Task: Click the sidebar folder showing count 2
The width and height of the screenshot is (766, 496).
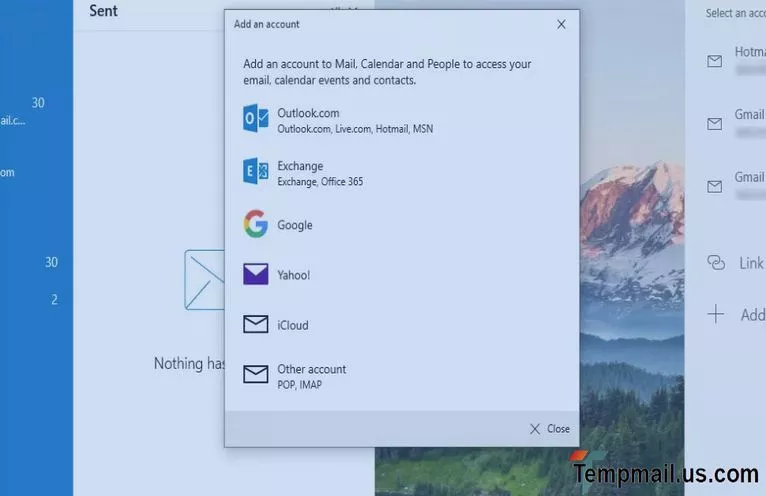Action: coord(36,300)
